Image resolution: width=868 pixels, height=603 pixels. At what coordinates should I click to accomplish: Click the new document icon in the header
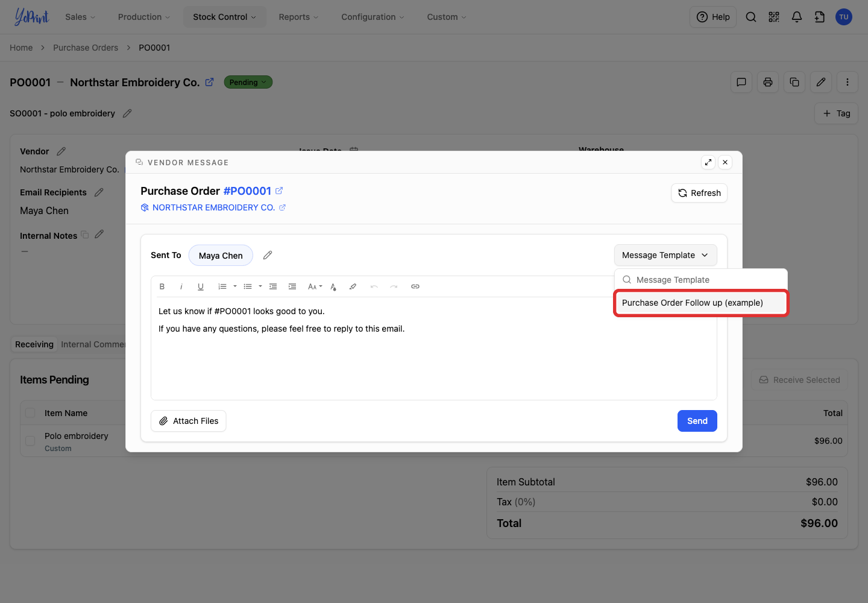click(820, 17)
